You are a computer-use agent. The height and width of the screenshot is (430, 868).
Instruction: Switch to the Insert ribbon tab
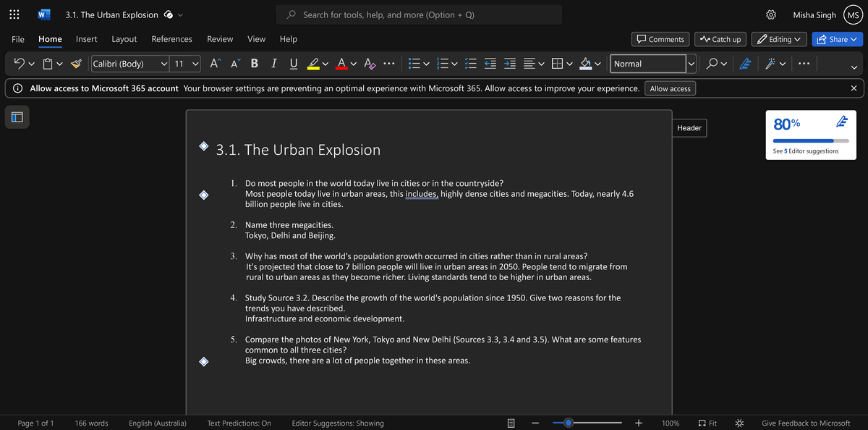tap(86, 39)
